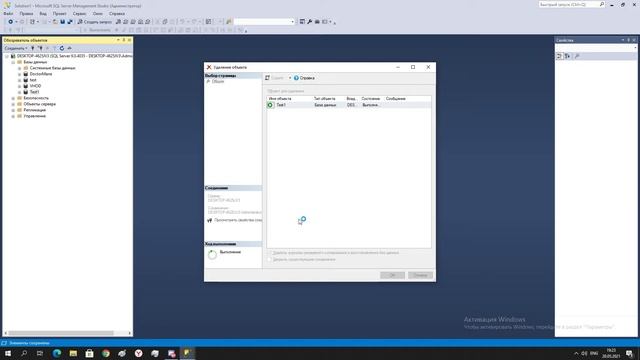Click the Test1 row in deletion list
This screenshot has width=640, height=360.
click(349, 105)
